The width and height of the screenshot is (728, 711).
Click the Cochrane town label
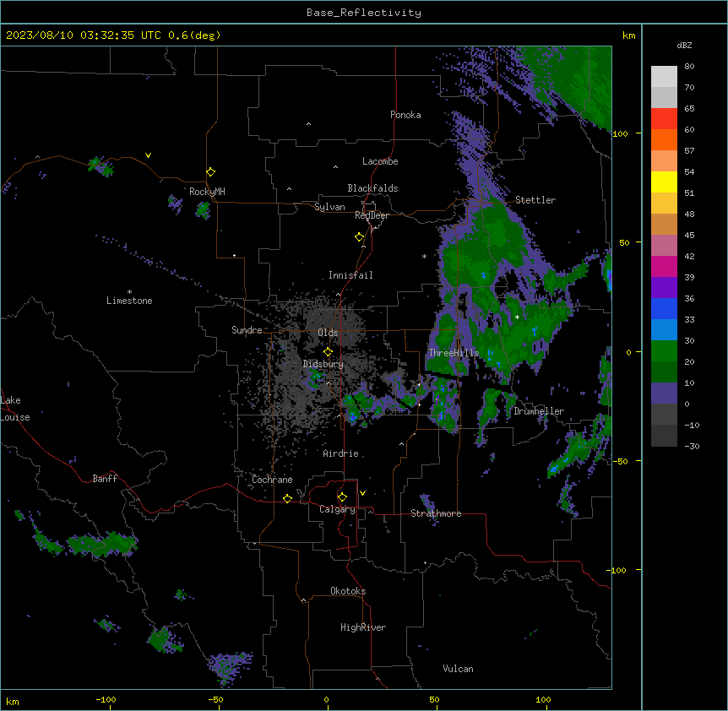pos(272,480)
